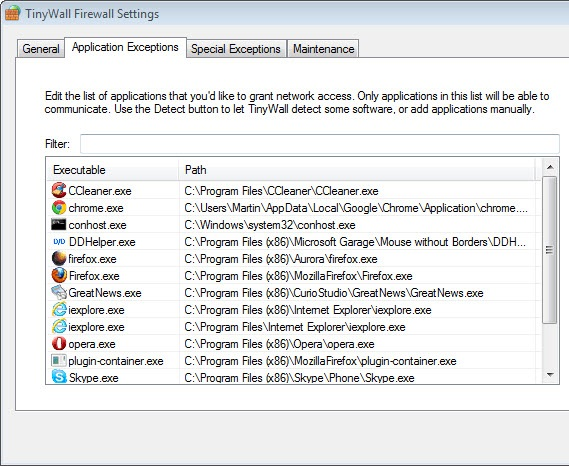Click the Aurora firefox.exe globe icon
Viewport: 569px width, 466px height.
click(x=59, y=258)
